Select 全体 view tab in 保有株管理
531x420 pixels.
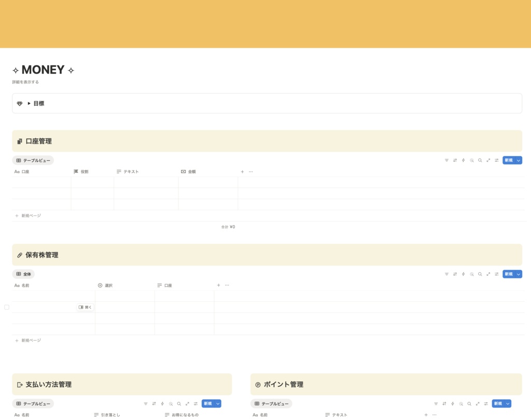pos(24,274)
